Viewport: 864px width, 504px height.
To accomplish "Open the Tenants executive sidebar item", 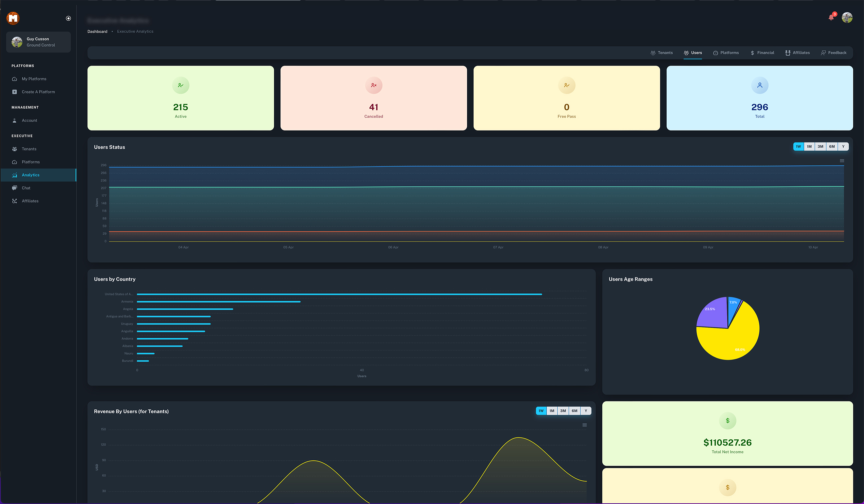I will 29,149.
